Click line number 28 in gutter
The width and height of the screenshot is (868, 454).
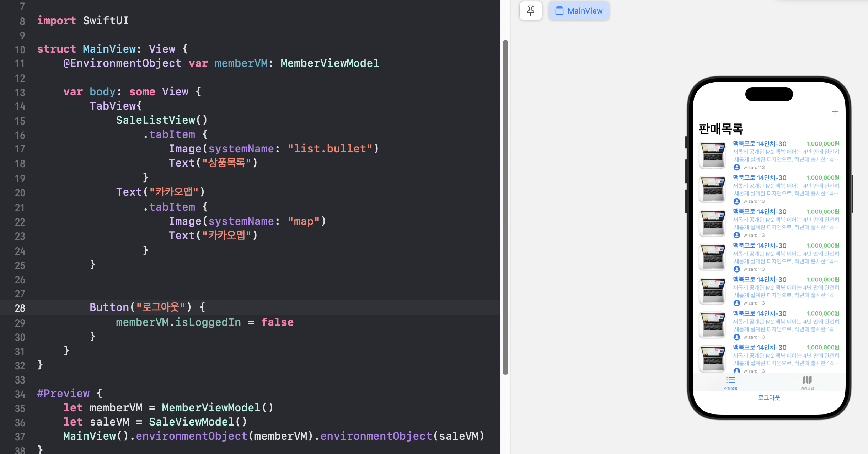click(x=20, y=308)
